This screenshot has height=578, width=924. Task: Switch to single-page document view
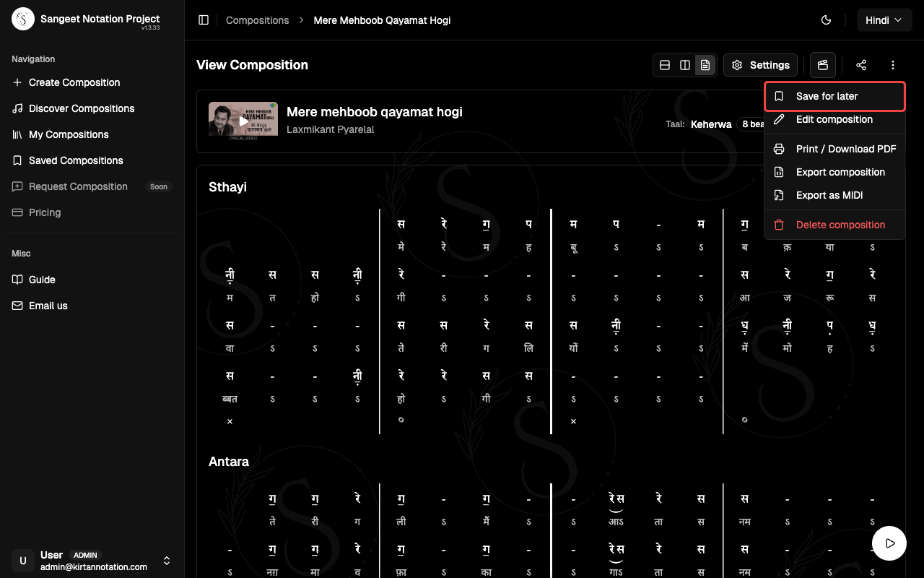[705, 65]
